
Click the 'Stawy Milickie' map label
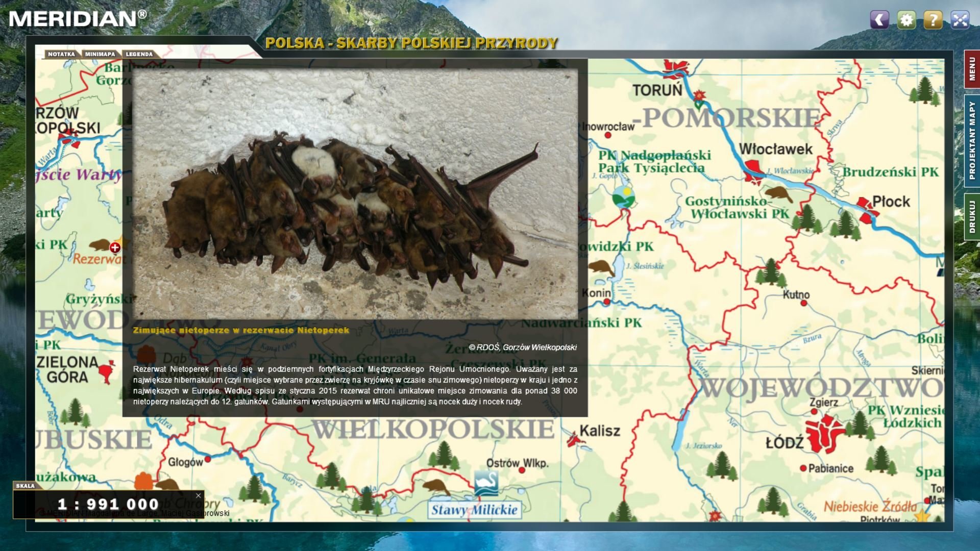(475, 510)
